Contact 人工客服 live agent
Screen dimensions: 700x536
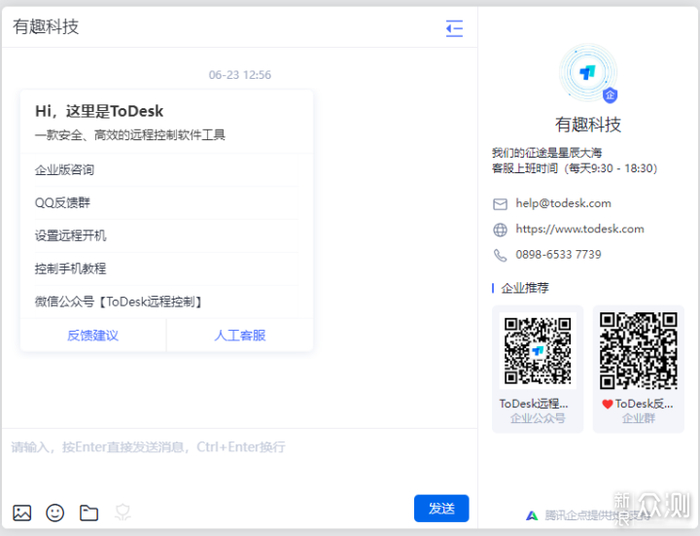coord(240,335)
